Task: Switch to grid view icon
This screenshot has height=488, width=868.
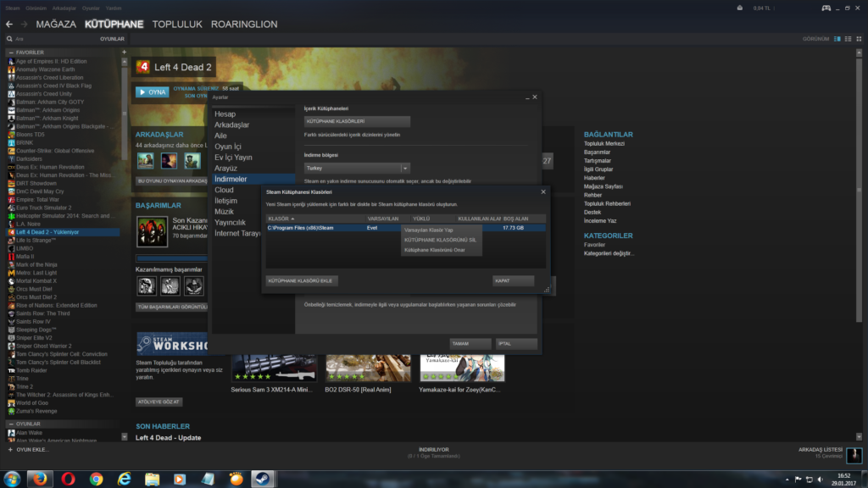Action: pyautogui.click(x=860, y=39)
